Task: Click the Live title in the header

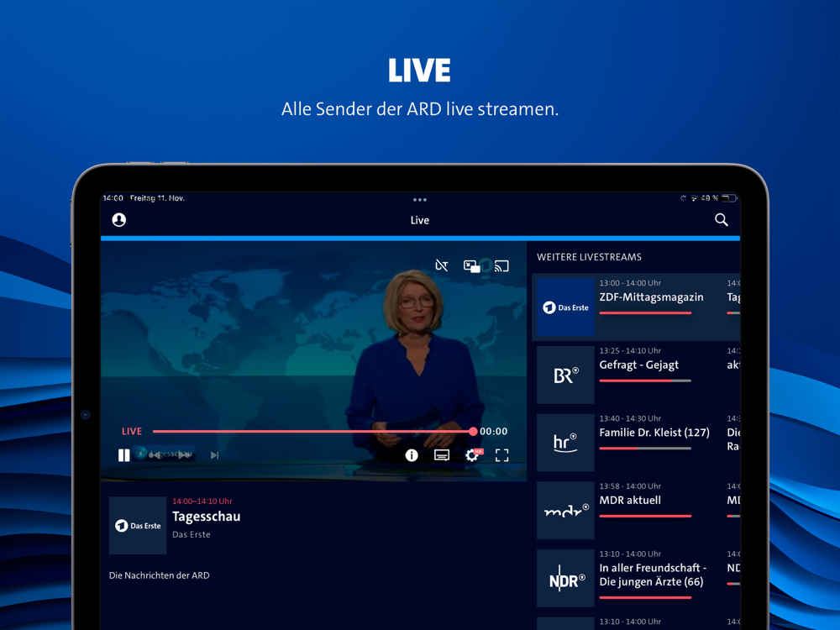Action: [x=420, y=220]
